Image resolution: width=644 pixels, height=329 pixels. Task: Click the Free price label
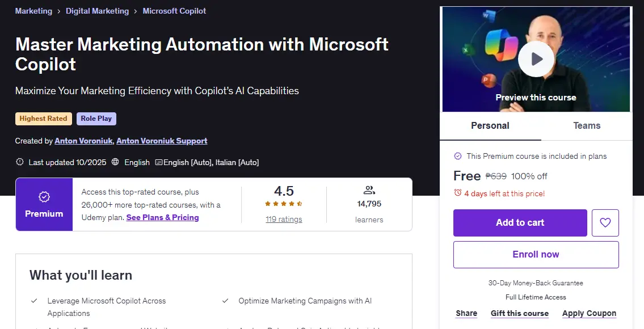[467, 176]
